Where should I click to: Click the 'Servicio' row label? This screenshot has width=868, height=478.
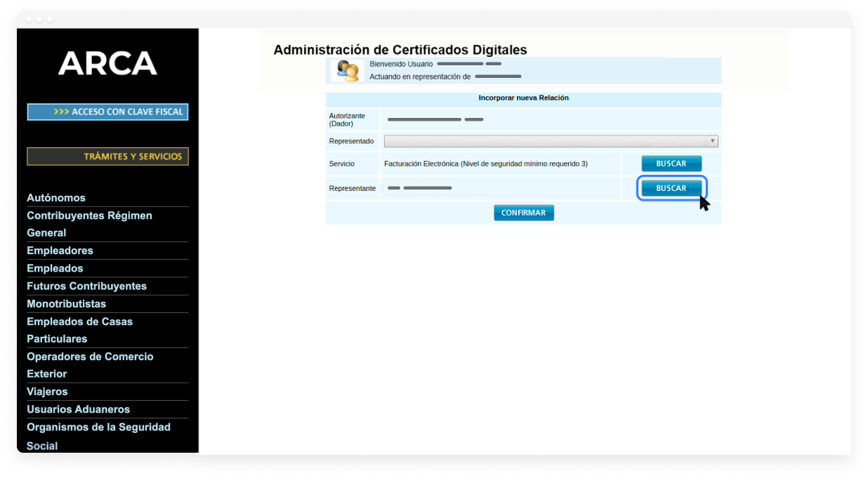[x=342, y=164]
